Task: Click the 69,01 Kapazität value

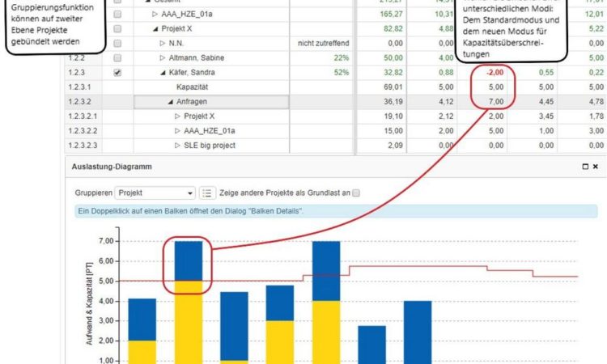Action: tap(393, 87)
